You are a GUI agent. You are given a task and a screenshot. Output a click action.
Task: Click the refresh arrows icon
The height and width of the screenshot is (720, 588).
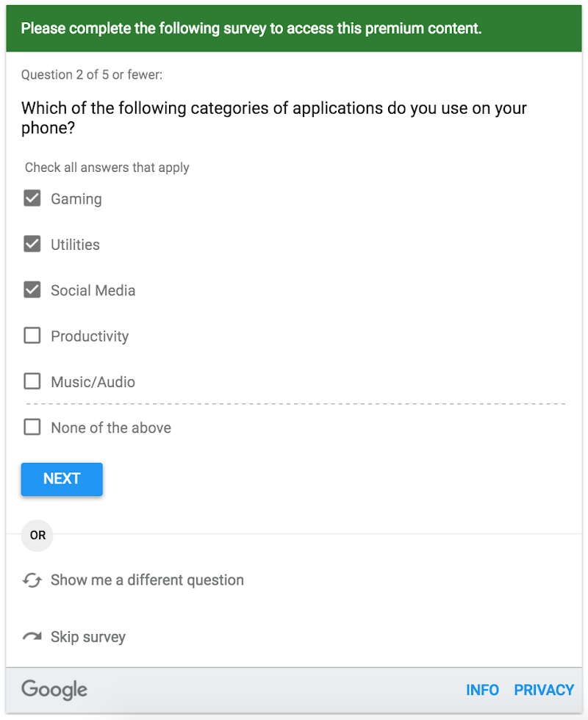pyautogui.click(x=32, y=580)
